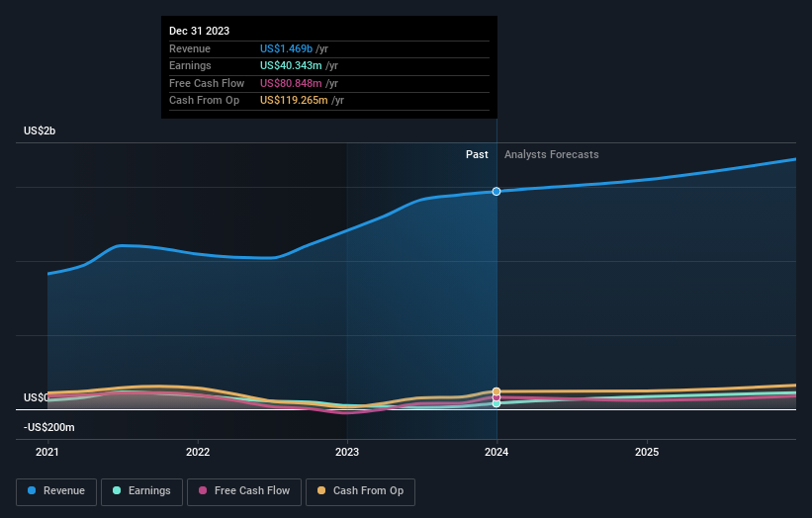Image resolution: width=812 pixels, height=518 pixels.
Task: Click the -US$200m y-axis label
Action: tap(49, 427)
